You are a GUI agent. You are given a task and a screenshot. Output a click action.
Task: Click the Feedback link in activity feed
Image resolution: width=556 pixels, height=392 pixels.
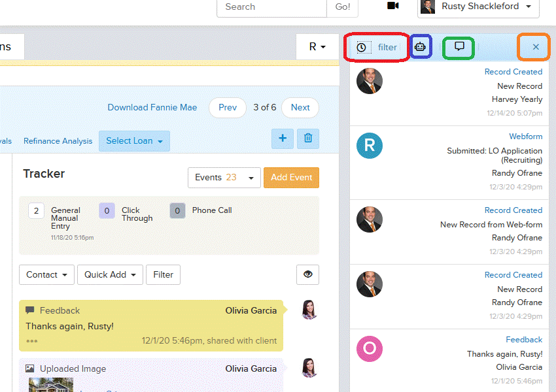(524, 340)
